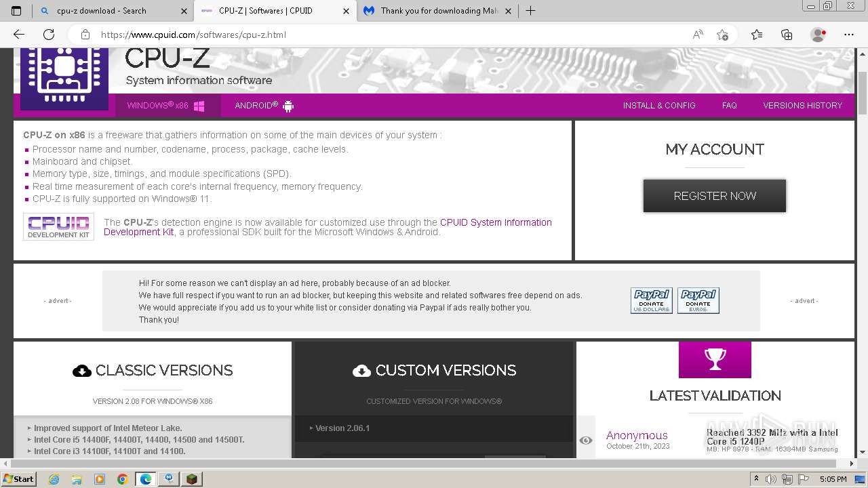Screen dimensions: 868x488
Task: Click the Latest Validation trophy icon
Action: [715, 359]
